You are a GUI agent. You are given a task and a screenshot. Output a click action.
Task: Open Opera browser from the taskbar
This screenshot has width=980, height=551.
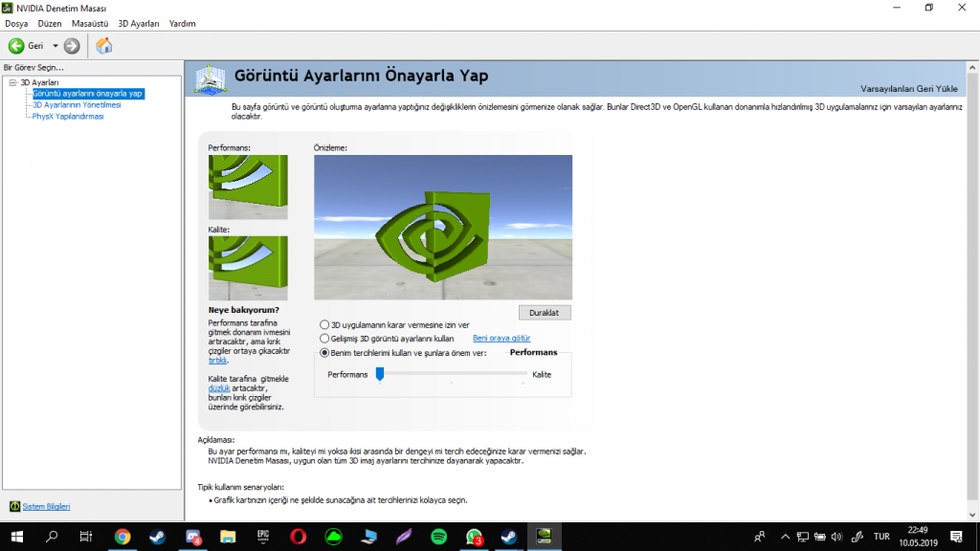[299, 537]
